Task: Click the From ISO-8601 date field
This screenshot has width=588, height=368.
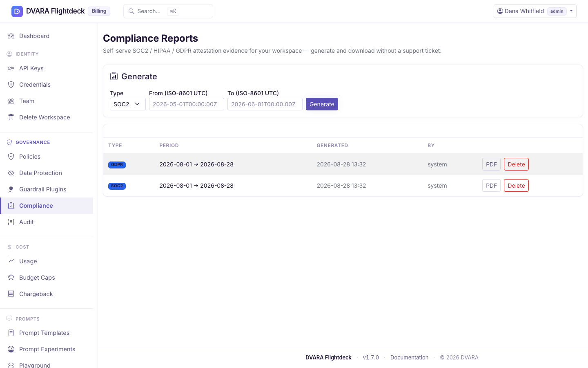Action: pos(186,104)
